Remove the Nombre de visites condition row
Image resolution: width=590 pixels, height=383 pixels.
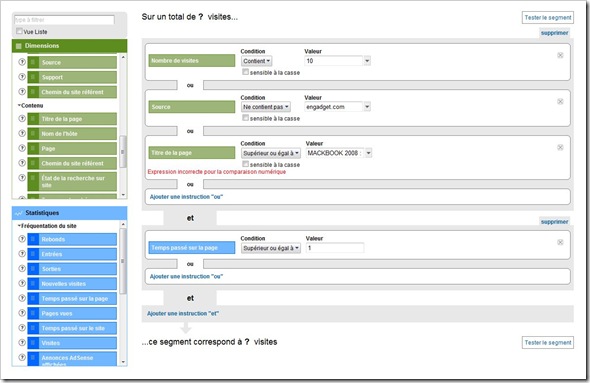pyautogui.click(x=560, y=55)
